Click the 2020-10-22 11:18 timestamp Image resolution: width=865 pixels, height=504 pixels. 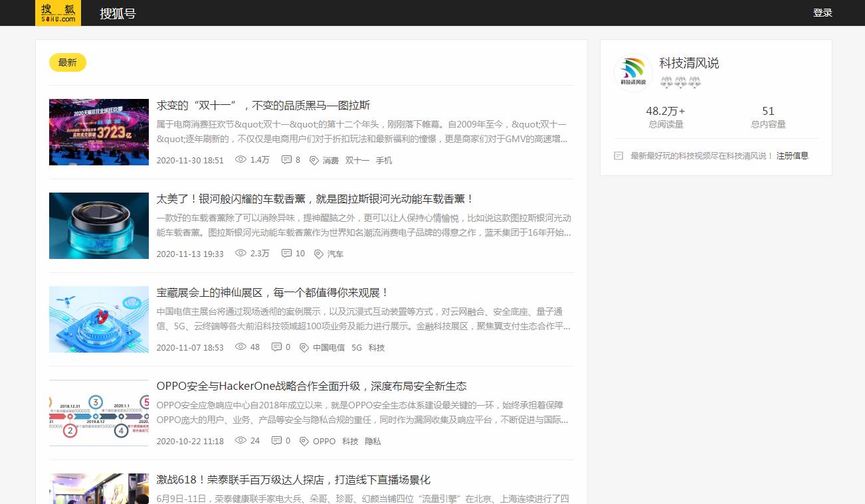coord(190,441)
